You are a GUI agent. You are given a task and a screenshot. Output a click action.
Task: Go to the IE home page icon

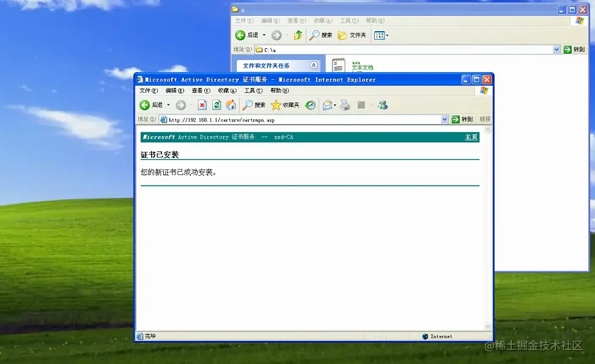coord(231,105)
